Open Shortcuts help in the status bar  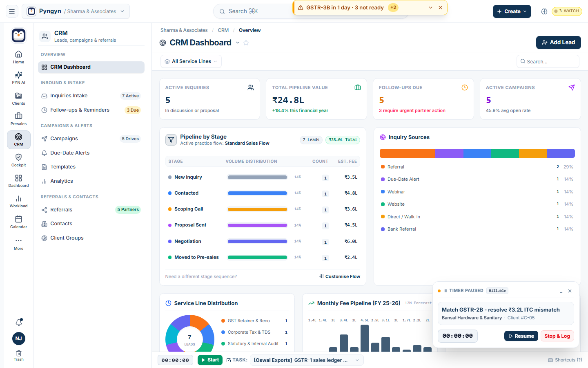coord(565,360)
